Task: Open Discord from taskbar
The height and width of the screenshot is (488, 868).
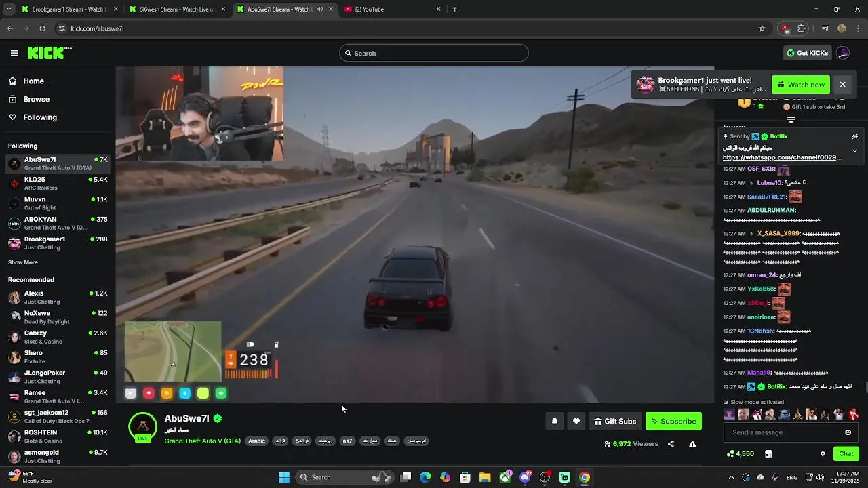Action: point(525,477)
